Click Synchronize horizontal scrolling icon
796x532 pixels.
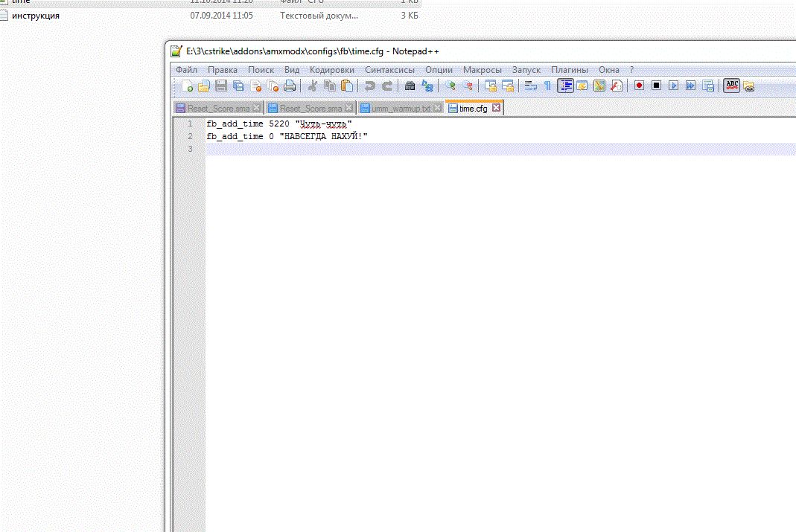tap(507, 86)
